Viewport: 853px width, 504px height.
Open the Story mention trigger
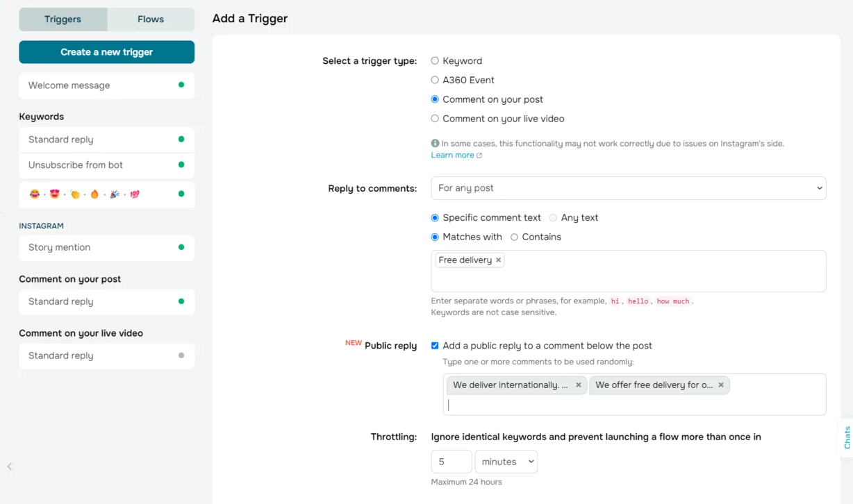coord(106,248)
